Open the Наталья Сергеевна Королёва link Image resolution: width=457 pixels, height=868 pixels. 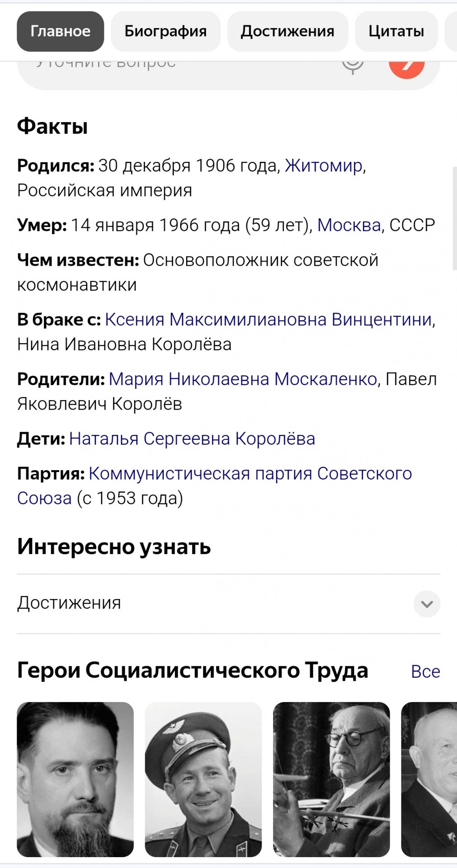[x=192, y=439]
